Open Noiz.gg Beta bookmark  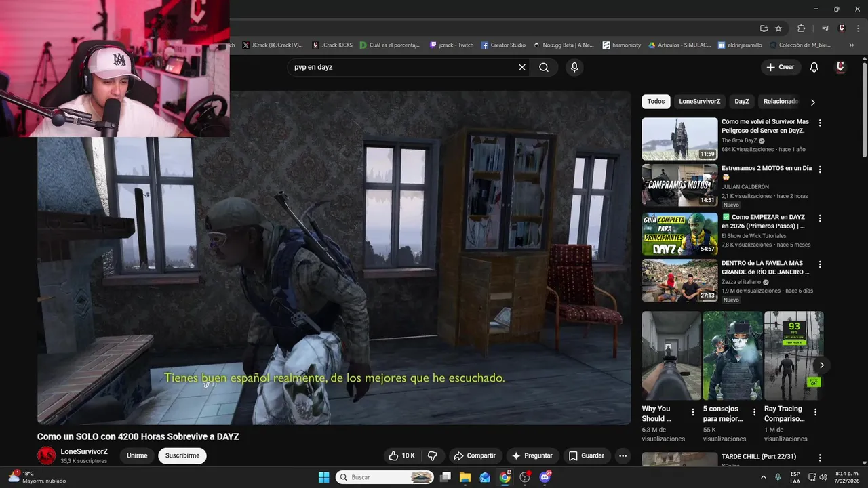click(x=564, y=45)
